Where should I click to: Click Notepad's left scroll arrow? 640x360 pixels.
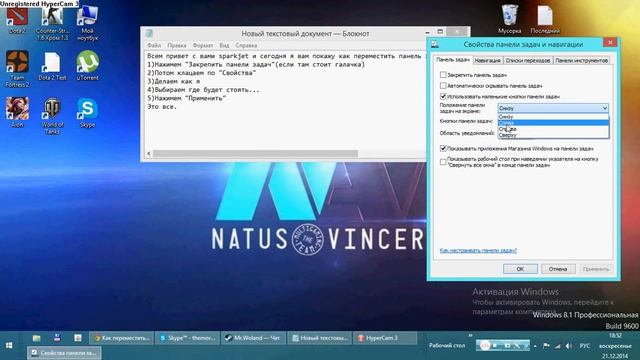(149, 153)
